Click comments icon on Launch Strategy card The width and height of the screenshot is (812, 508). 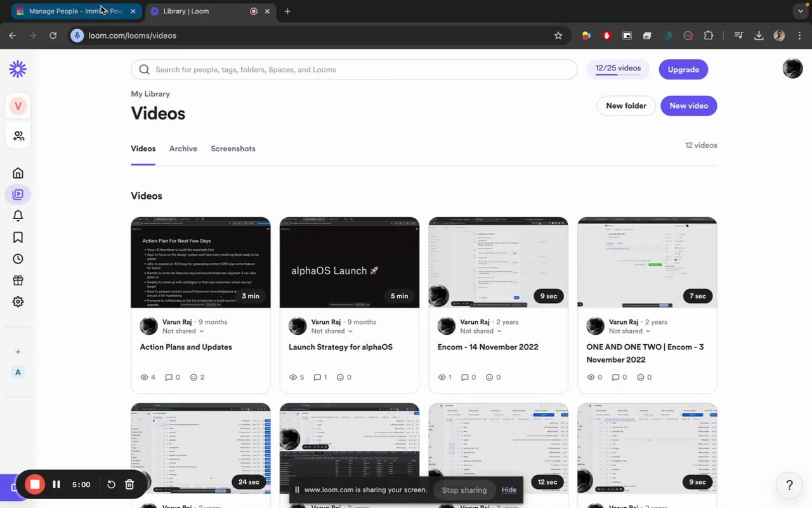coord(318,377)
